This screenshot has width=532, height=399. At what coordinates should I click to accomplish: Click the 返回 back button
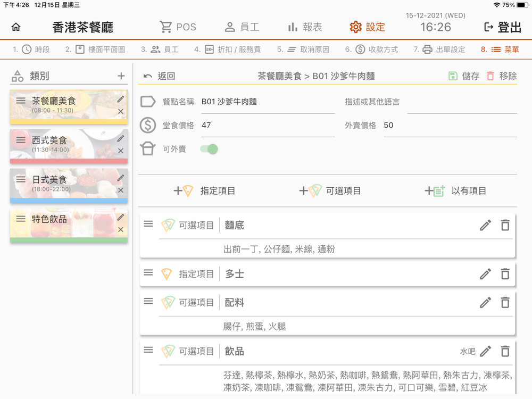159,76
